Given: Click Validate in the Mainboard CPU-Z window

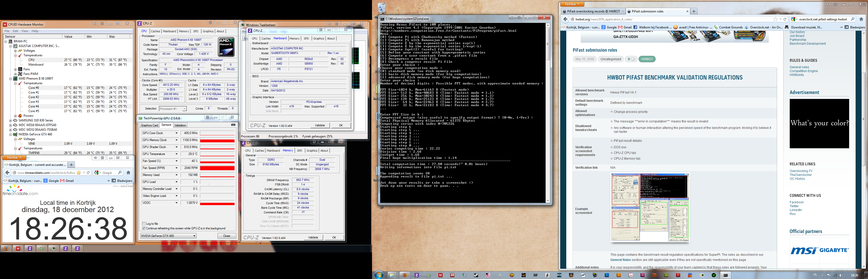Looking at the screenshot, I should [320, 125].
